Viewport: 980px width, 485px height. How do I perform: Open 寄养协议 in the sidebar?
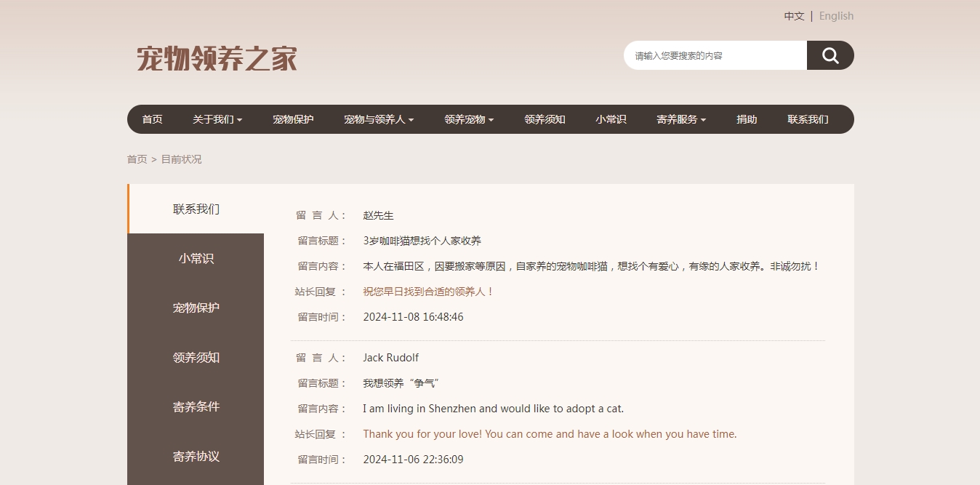[x=196, y=456]
